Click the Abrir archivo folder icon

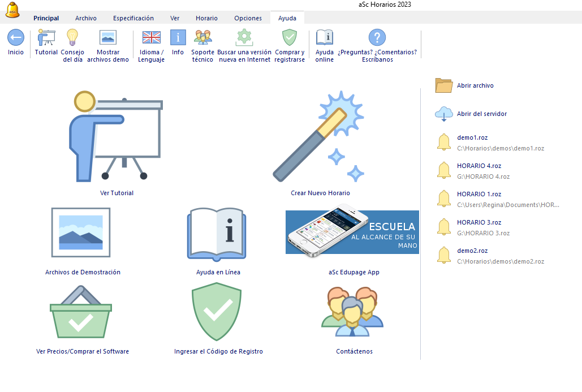click(x=444, y=85)
